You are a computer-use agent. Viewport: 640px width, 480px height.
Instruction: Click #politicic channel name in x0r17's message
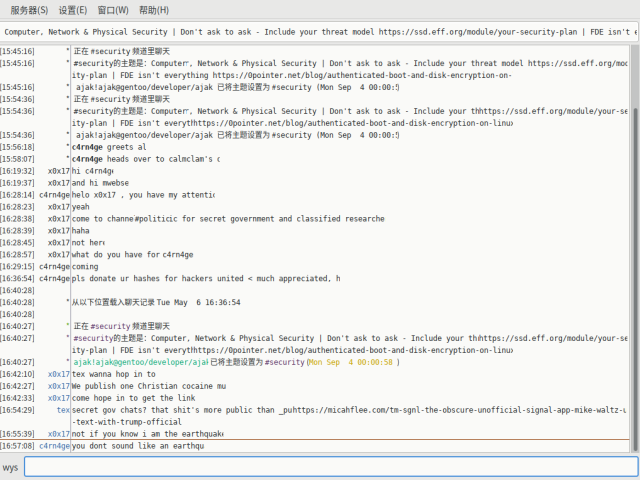(x=162, y=219)
